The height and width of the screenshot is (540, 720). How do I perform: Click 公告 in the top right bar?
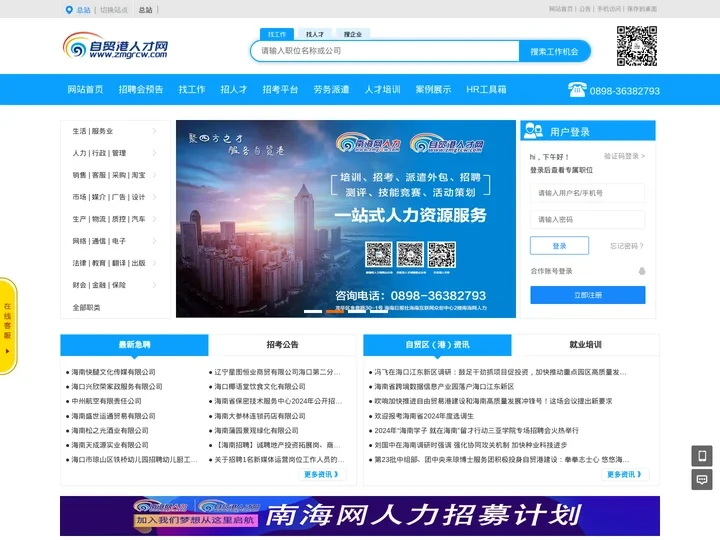coord(585,9)
